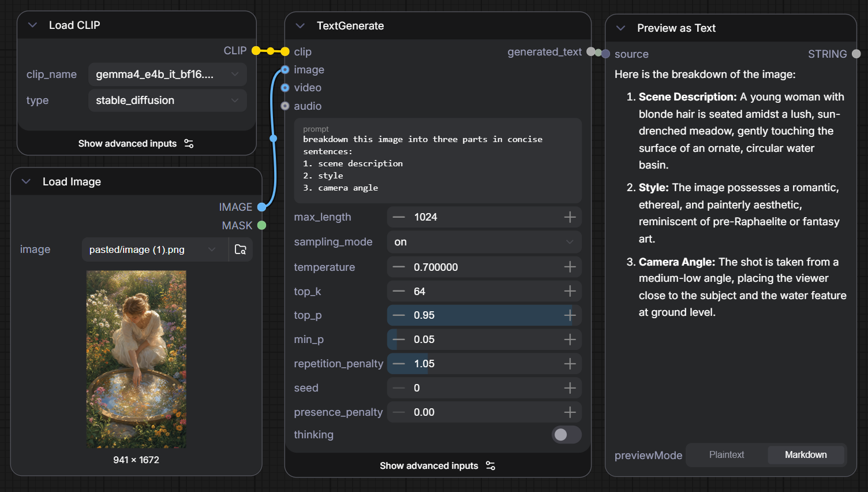Click the clip input connector on TextGenerate
This screenshot has height=492, width=868.
click(285, 52)
